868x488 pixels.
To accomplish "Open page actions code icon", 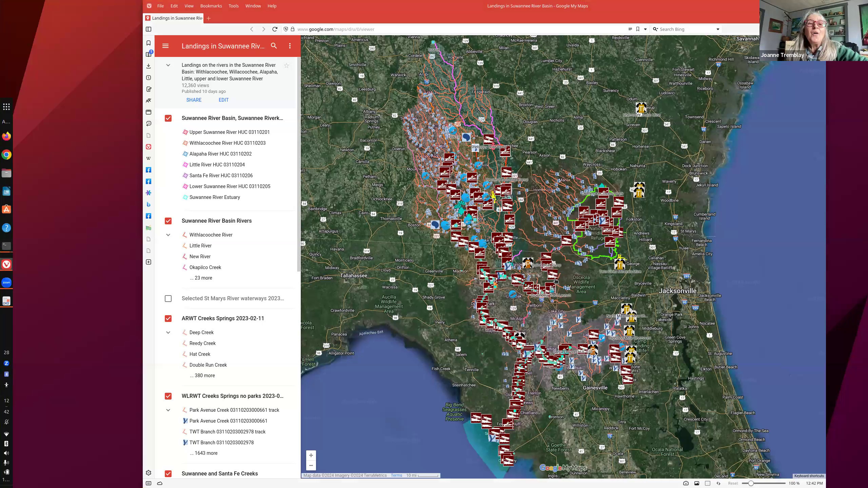I will tap(718, 483).
